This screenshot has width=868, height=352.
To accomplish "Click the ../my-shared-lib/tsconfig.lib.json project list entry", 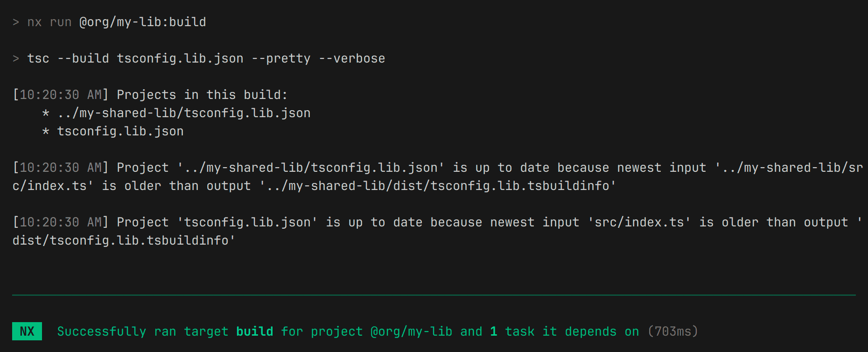I will pyautogui.click(x=184, y=113).
